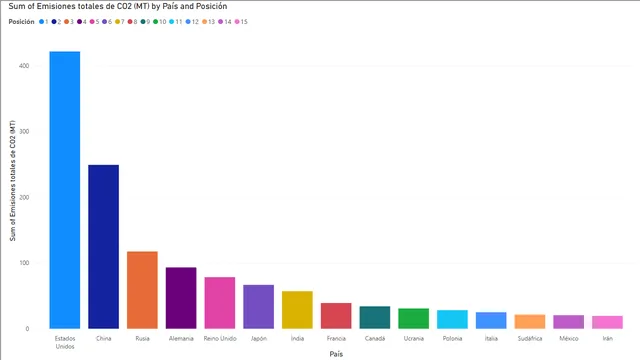Click the 100 y-axis value
640x360 pixels.
24,263
